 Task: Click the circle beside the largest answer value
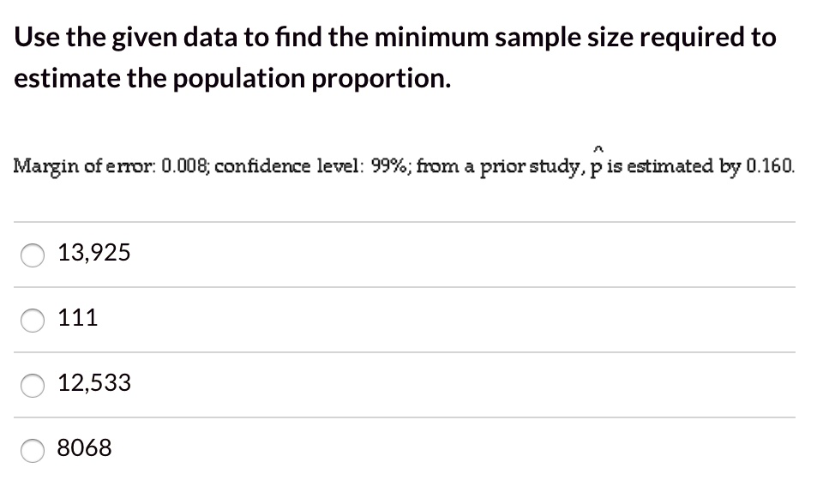click(33, 254)
